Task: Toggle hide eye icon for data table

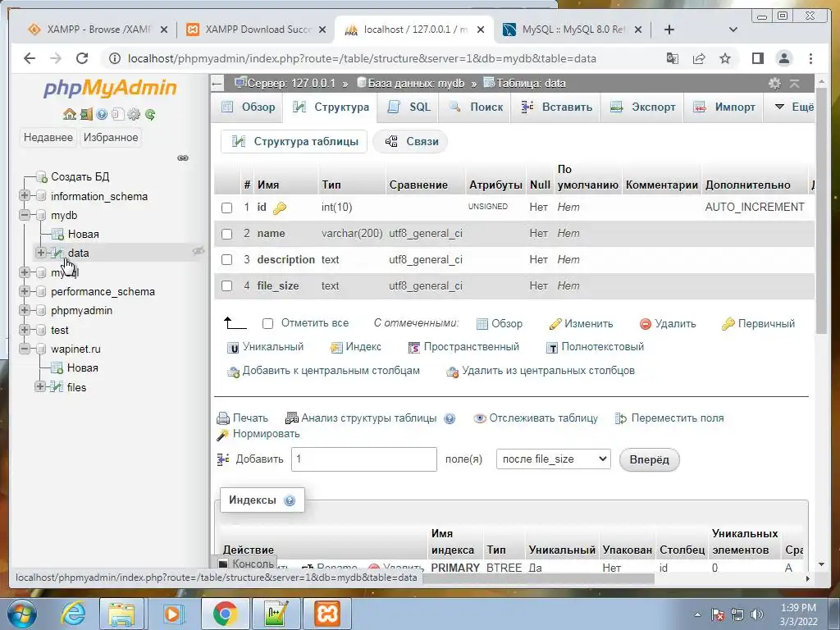Action: pyautogui.click(x=199, y=251)
